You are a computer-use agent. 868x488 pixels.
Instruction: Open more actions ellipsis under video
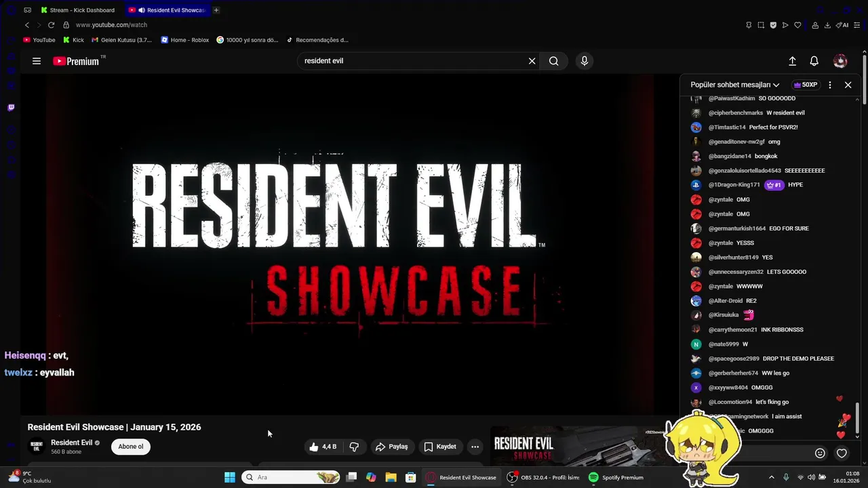point(475,447)
